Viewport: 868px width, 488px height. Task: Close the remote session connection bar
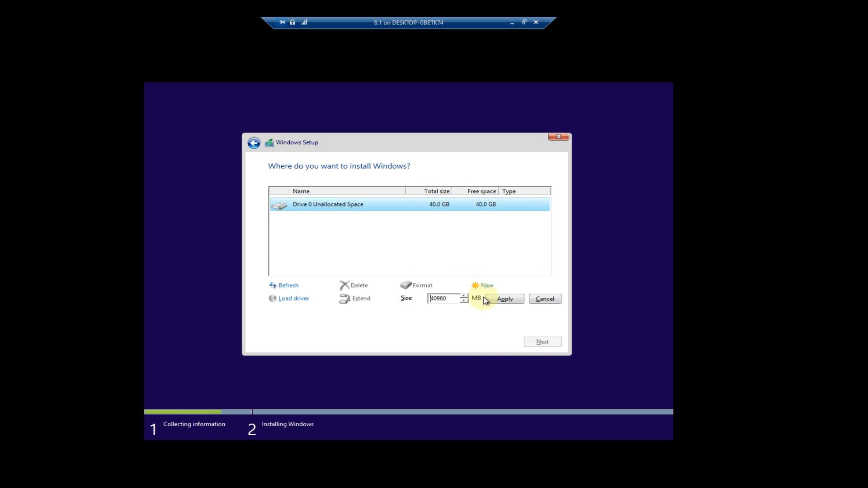[536, 22]
